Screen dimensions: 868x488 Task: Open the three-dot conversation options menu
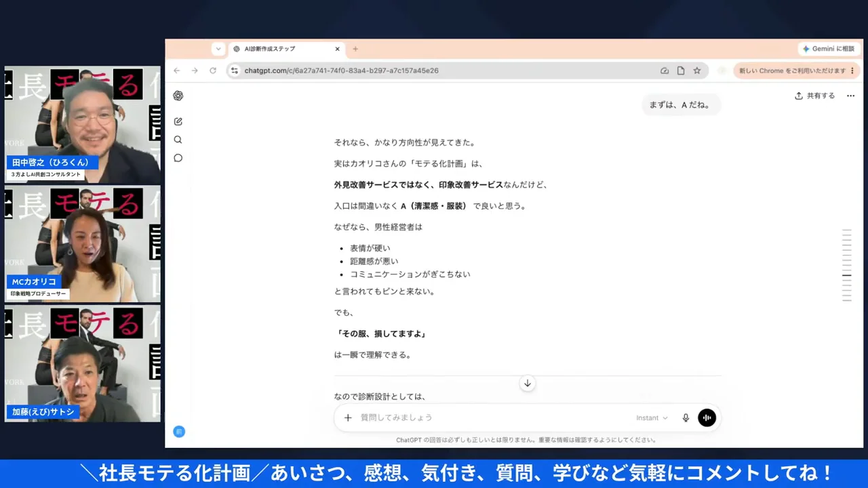click(x=850, y=96)
